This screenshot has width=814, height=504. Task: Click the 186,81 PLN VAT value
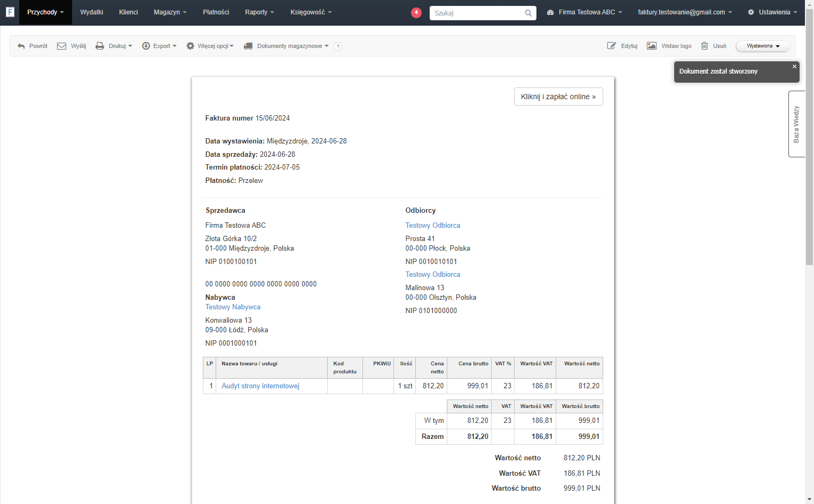[582, 474]
